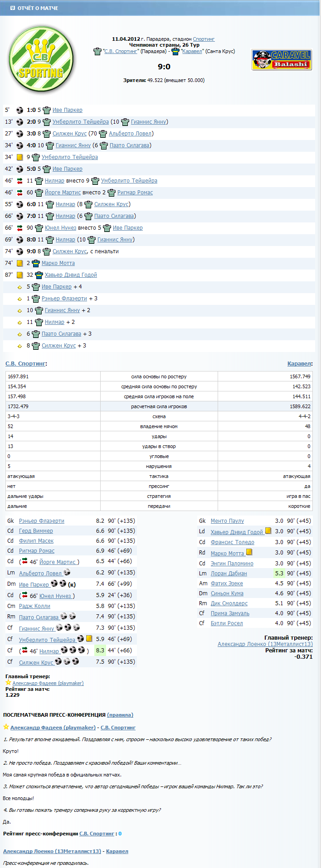Click the substitution arrows icon at the 66' event
The image size is (321, 868).
coord(19,228)
